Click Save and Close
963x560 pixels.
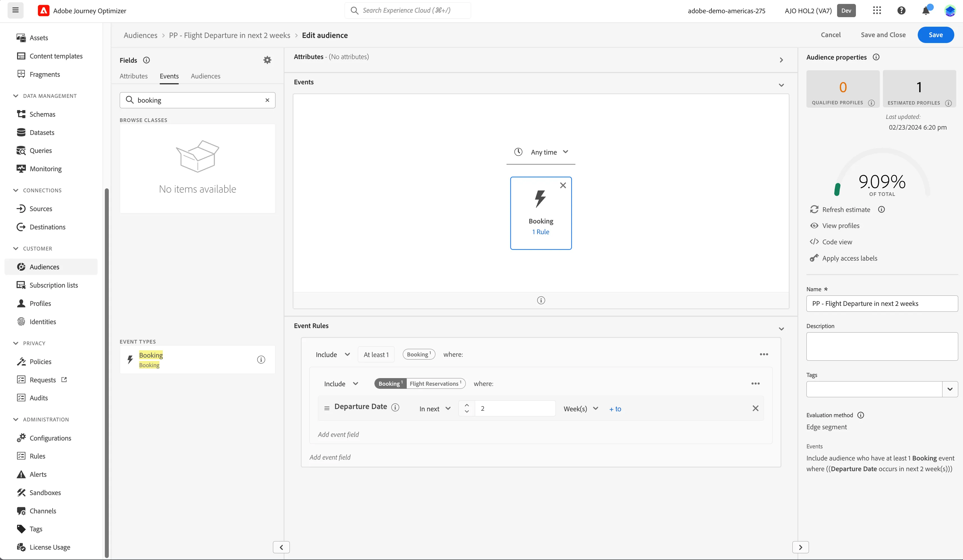pyautogui.click(x=883, y=35)
